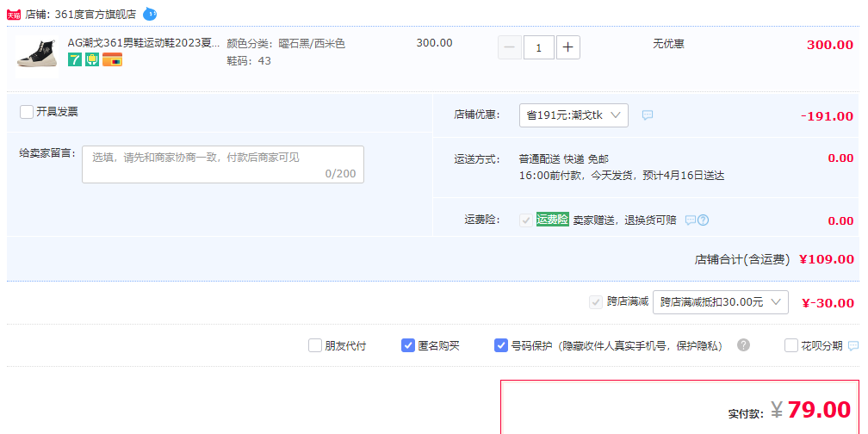Screen dimensions: 868x434
Task: Toggle the 跨店满减 checkbox
Action: 596,302
